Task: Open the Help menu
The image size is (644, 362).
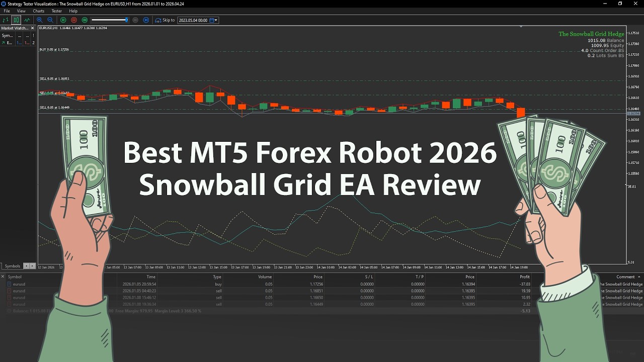Action: pos(73,11)
